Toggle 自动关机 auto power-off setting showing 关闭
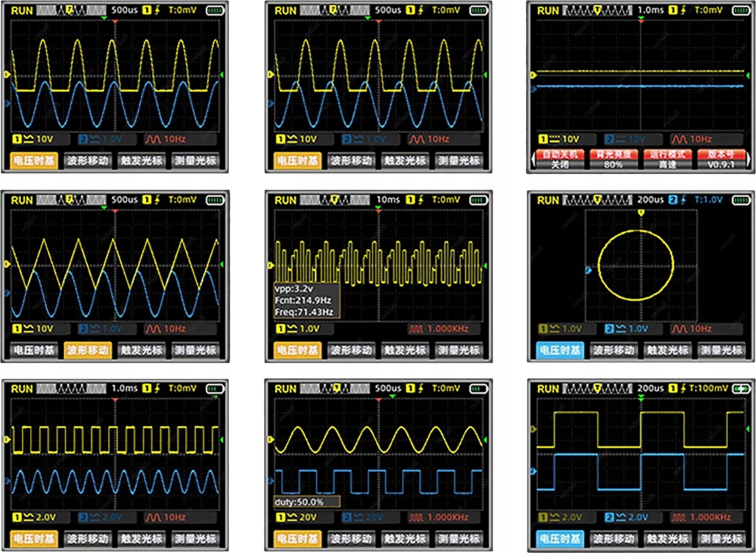756x553 pixels. (x=560, y=160)
